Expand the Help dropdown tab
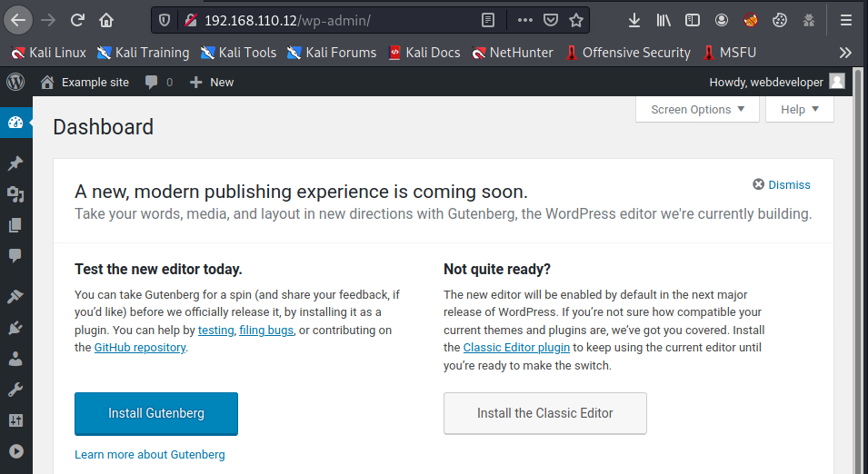The width and height of the screenshot is (868, 474). click(799, 110)
